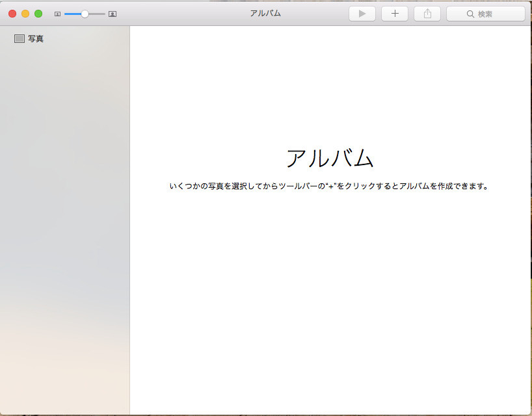Screen dimensions: 532x416
Task: Open share options from the Share button
Action: pyautogui.click(x=427, y=13)
